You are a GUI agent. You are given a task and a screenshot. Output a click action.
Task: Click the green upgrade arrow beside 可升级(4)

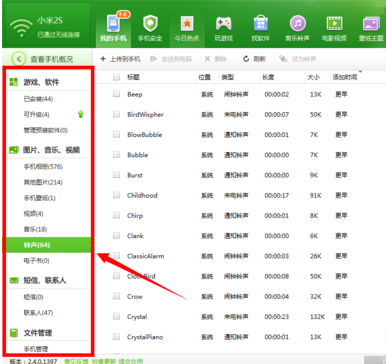click(81, 114)
